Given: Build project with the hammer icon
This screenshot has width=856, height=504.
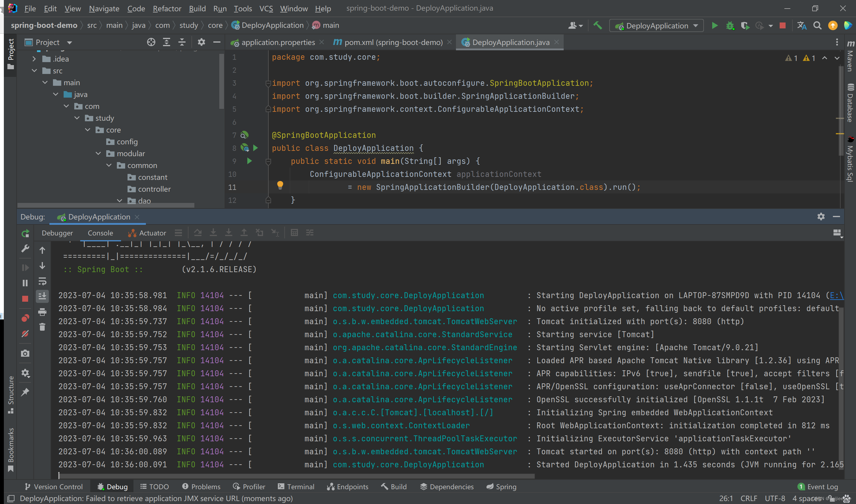Looking at the screenshot, I should click(597, 25).
